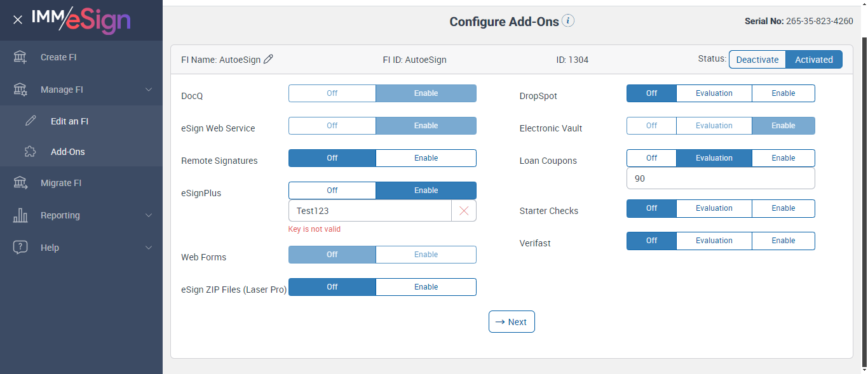Click the Migrate FI bank icon
The width and height of the screenshot is (868, 374).
(x=20, y=183)
